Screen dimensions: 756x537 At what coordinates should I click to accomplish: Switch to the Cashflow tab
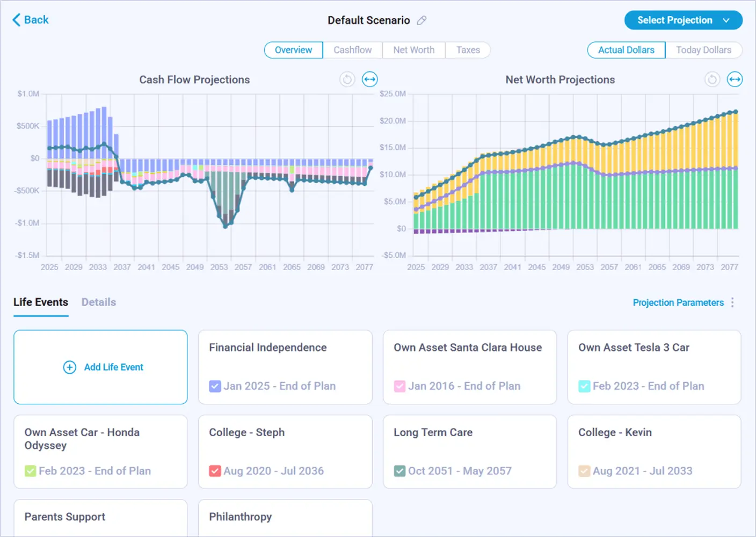coord(353,50)
